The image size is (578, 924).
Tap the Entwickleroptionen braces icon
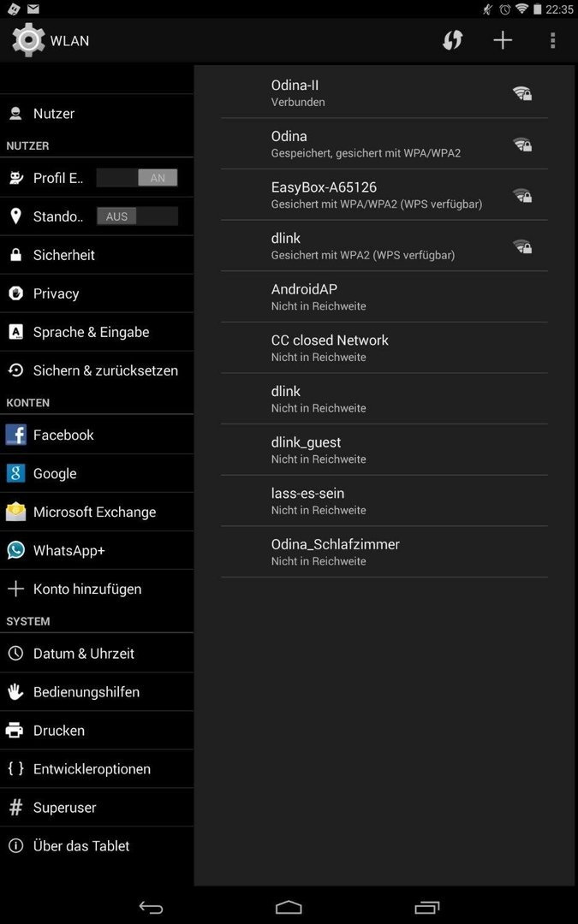(x=16, y=768)
